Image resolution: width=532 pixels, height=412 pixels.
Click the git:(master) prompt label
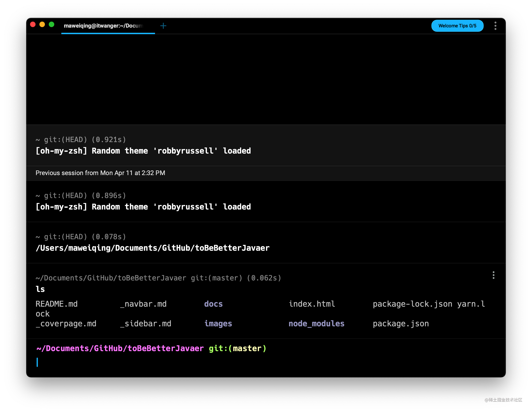(237, 348)
